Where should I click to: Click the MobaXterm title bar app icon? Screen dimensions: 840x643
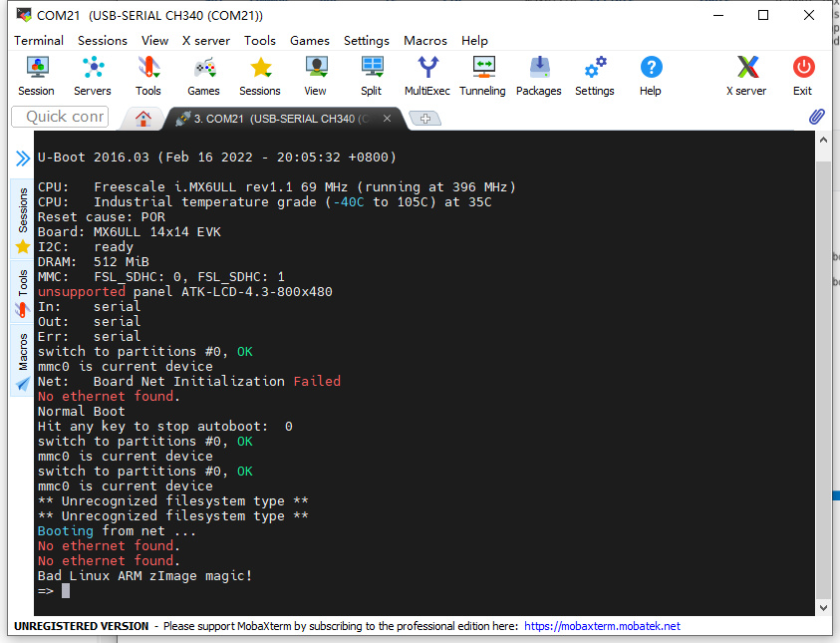[x=24, y=15]
